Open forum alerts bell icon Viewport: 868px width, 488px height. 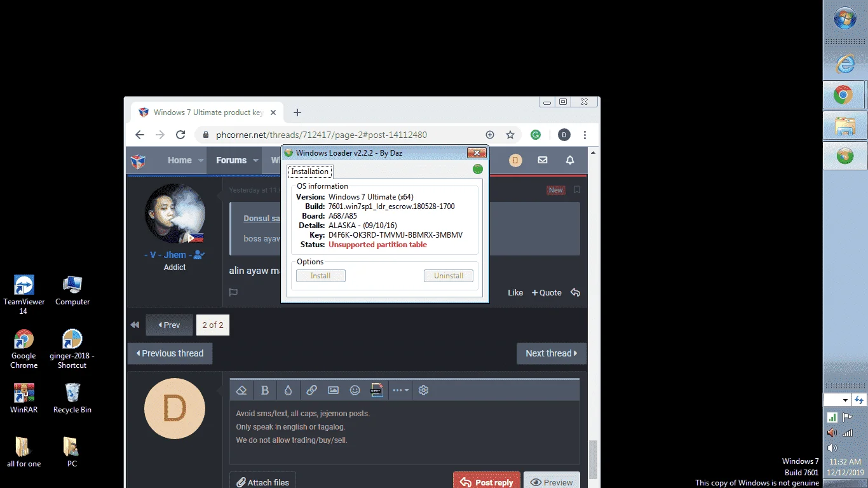tap(570, 160)
